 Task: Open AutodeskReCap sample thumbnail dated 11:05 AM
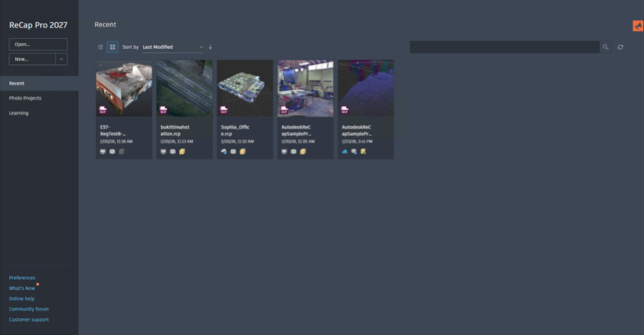click(x=305, y=88)
